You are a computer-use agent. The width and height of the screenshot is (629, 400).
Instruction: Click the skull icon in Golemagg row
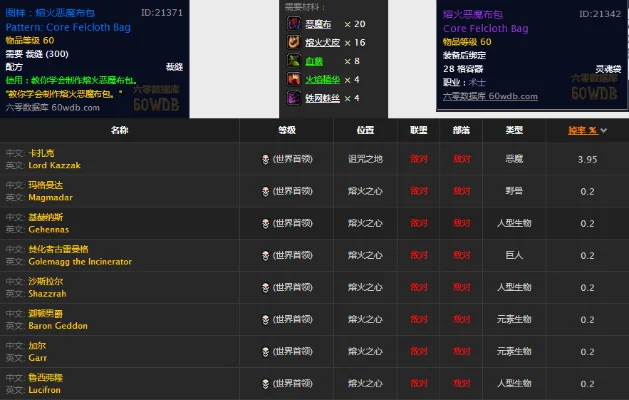265,256
